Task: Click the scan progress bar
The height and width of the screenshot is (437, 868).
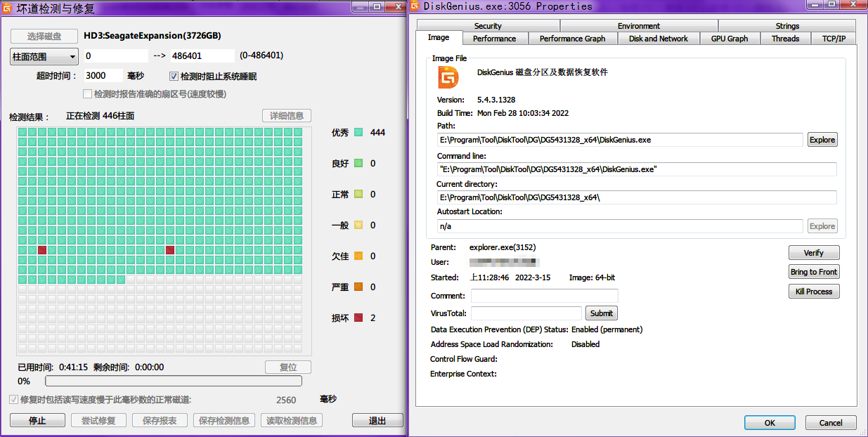Action: (x=174, y=381)
